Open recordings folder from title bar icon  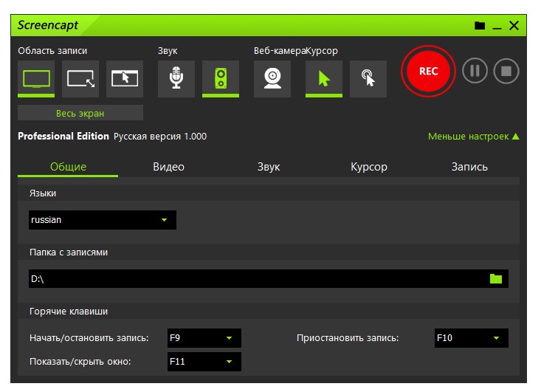480,26
